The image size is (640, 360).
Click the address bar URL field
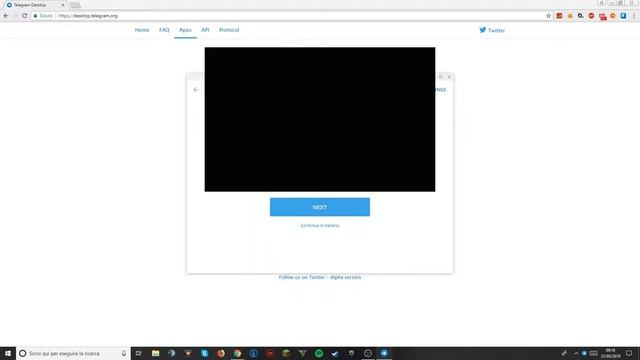click(x=286, y=16)
